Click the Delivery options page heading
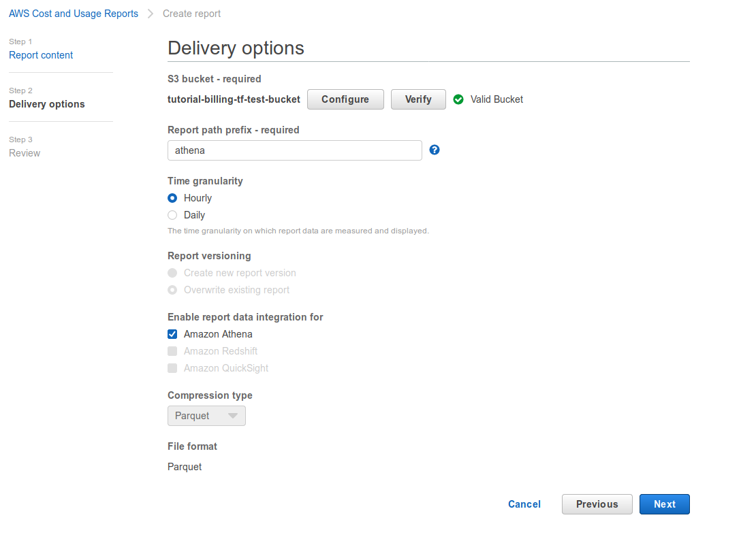756x558 pixels. pyautogui.click(x=236, y=48)
